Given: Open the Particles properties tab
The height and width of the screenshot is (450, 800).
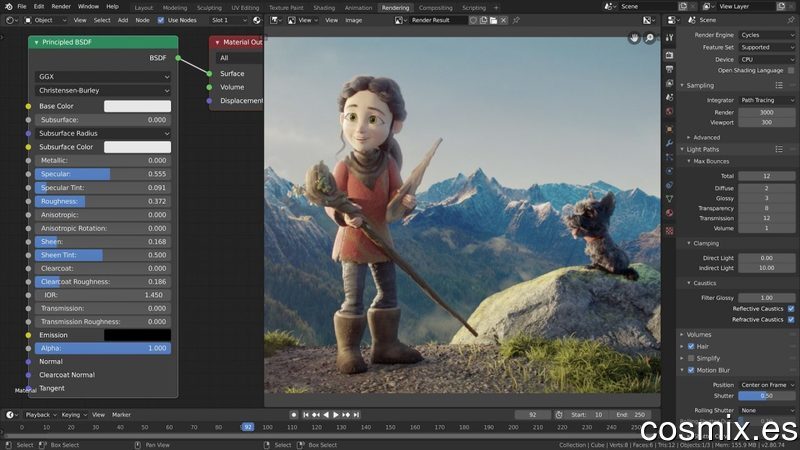Looking at the screenshot, I should 669,157.
